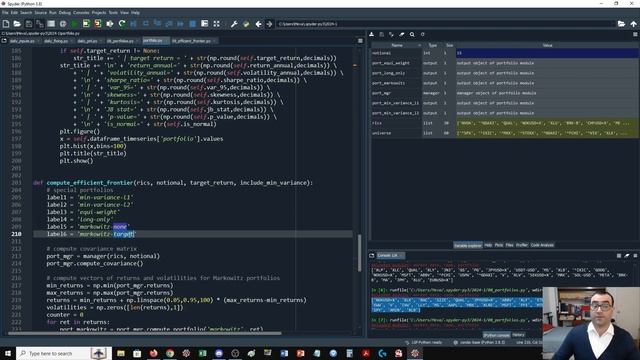Go back with the left arrow icon

[x=258, y=24]
